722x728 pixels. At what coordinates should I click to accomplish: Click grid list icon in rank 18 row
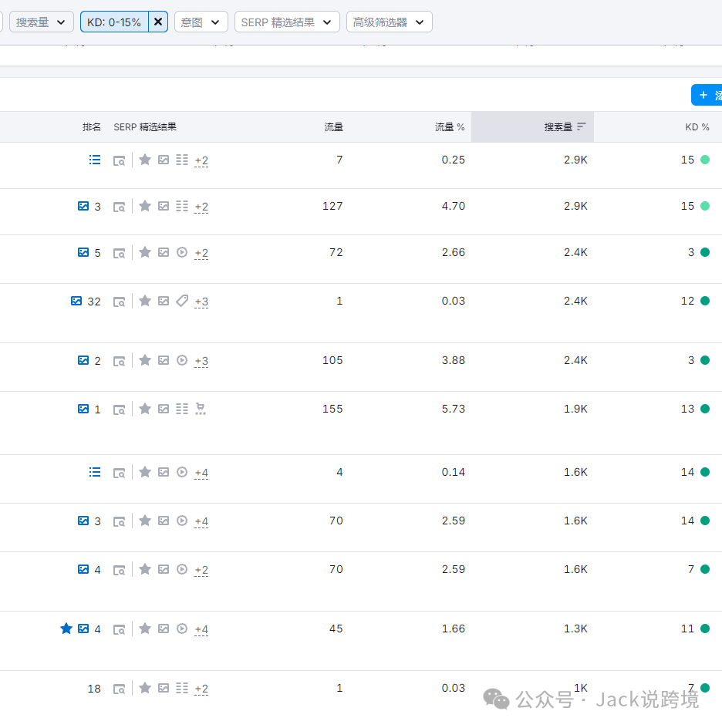click(182, 688)
